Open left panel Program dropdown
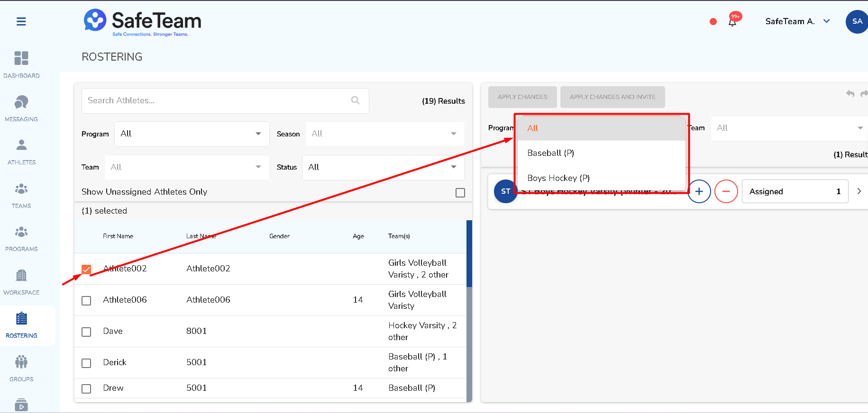This screenshot has height=413, width=868. pyautogui.click(x=192, y=134)
